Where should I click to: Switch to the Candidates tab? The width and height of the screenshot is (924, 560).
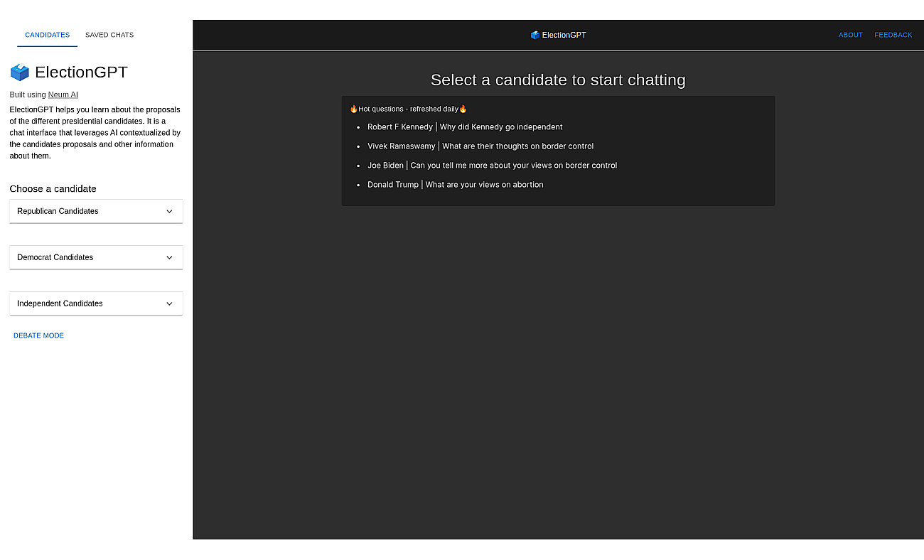pos(47,35)
